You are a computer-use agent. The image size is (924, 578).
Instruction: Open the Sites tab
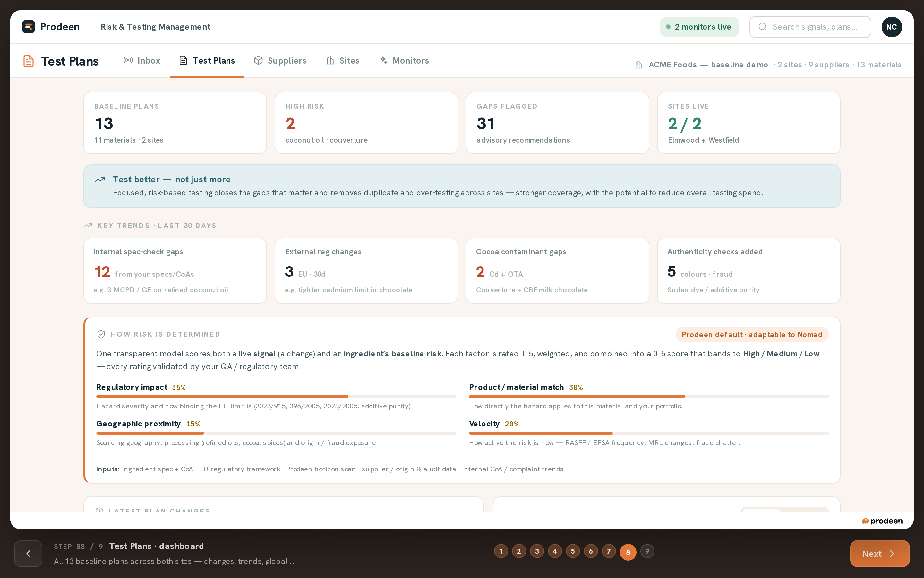[343, 60]
